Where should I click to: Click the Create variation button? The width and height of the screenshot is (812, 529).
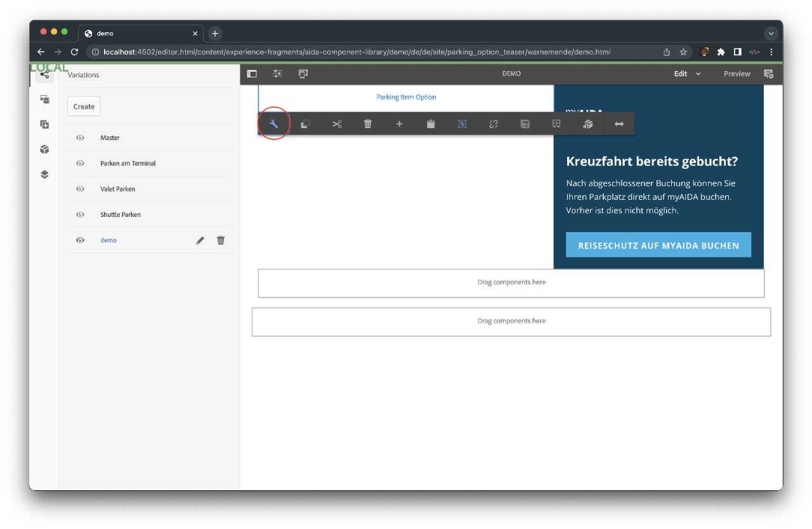(x=84, y=107)
